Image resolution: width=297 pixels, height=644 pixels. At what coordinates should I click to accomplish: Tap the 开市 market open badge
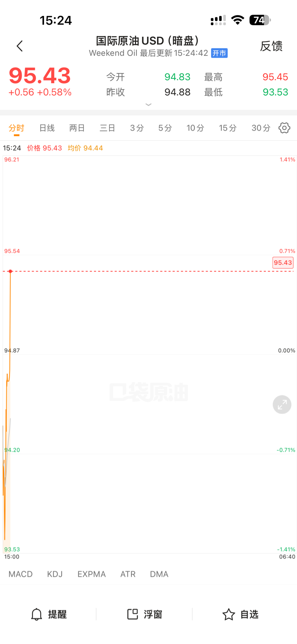pyautogui.click(x=219, y=53)
